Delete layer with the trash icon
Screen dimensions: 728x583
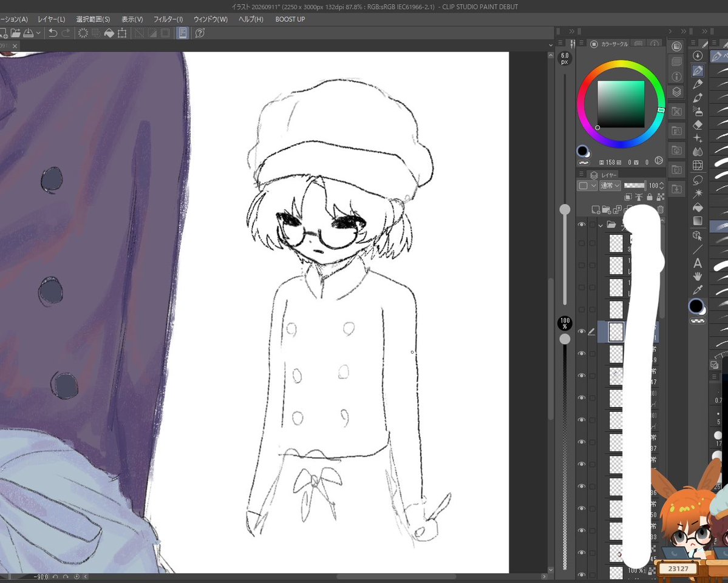click(x=660, y=210)
